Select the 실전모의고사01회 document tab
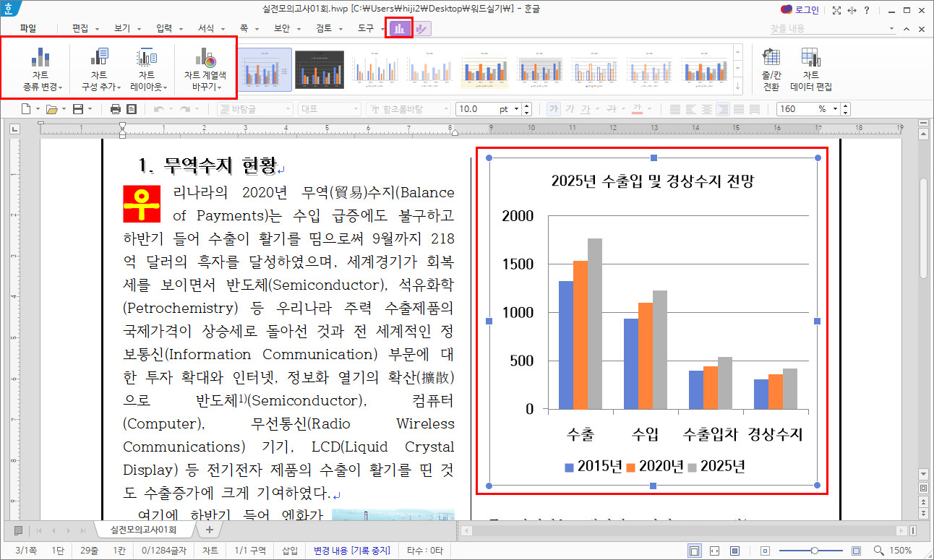The width and height of the screenshot is (934, 560). [145, 530]
